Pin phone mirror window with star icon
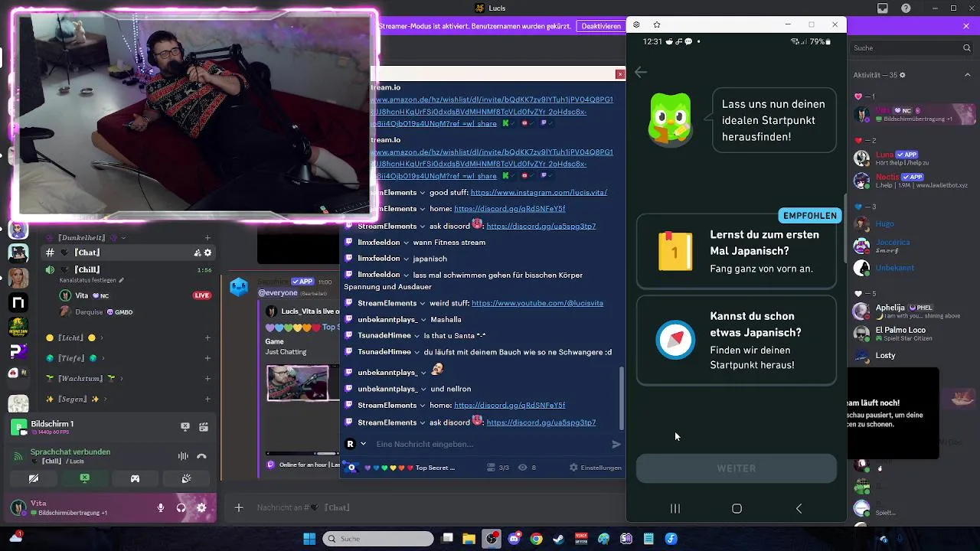Image resolution: width=980 pixels, height=551 pixels. (x=656, y=24)
